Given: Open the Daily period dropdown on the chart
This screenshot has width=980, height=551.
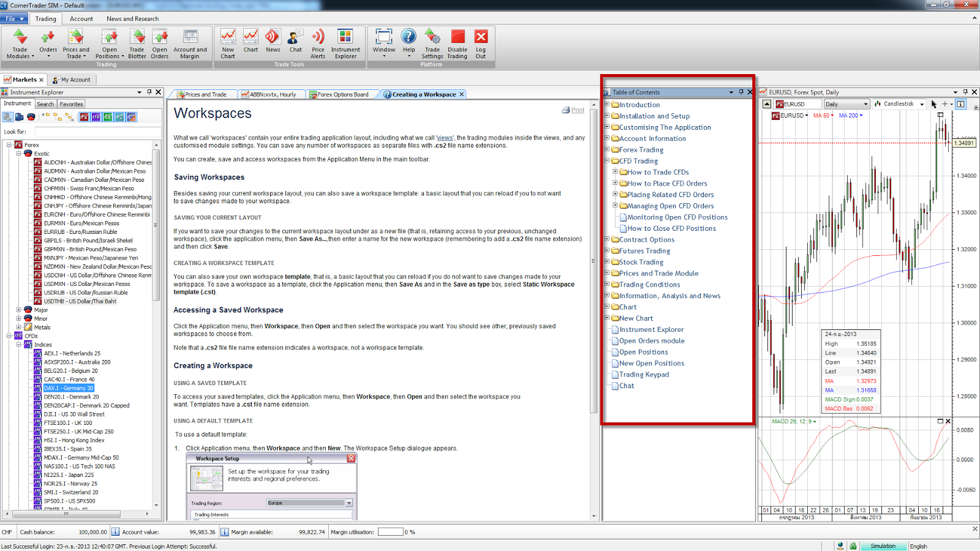Looking at the screenshot, I should 846,104.
